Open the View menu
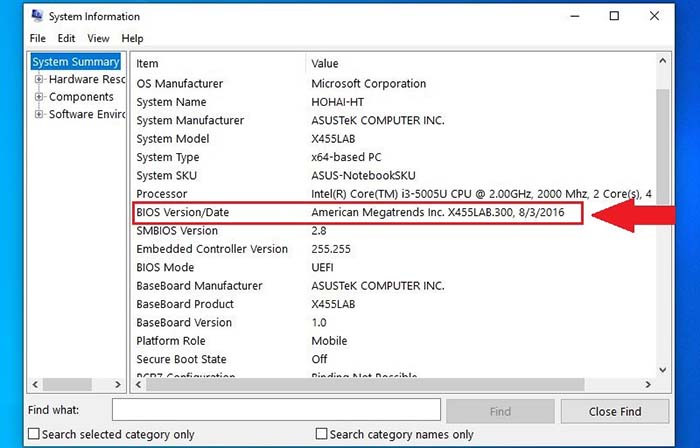700x448 pixels. click(x=98, y=38)
